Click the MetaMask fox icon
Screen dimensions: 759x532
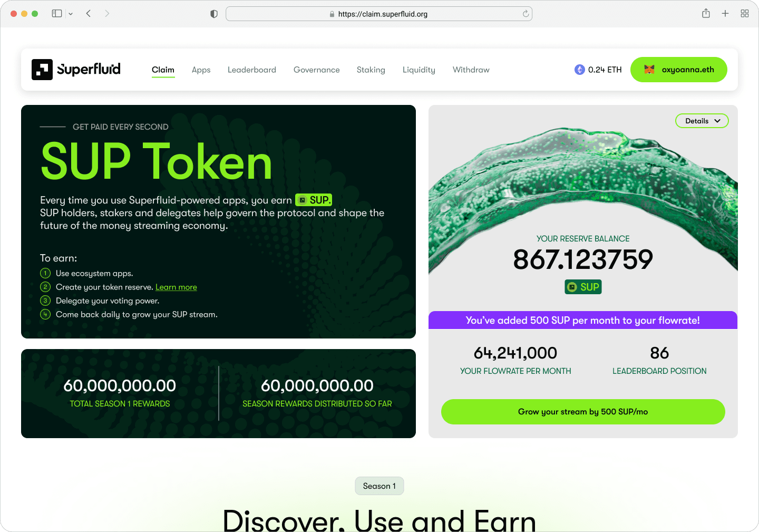(649, 70)
